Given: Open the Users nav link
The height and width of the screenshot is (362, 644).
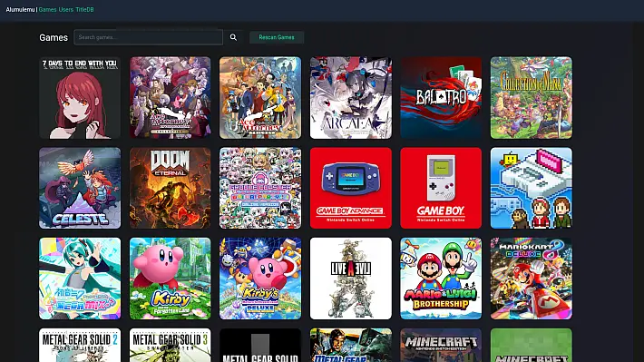Looking at the screenshot, I should click(x=65, y=9).
